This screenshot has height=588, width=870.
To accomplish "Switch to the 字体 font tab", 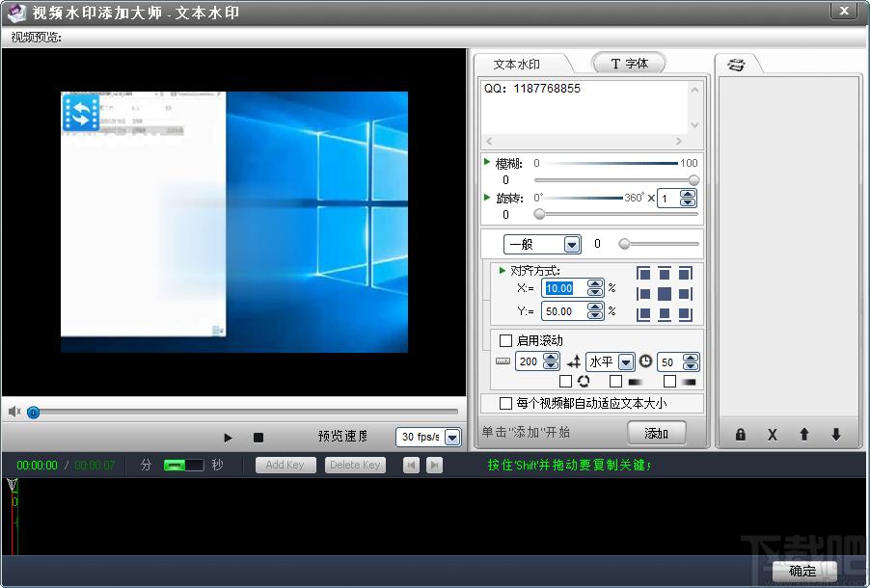I will 629,64.
